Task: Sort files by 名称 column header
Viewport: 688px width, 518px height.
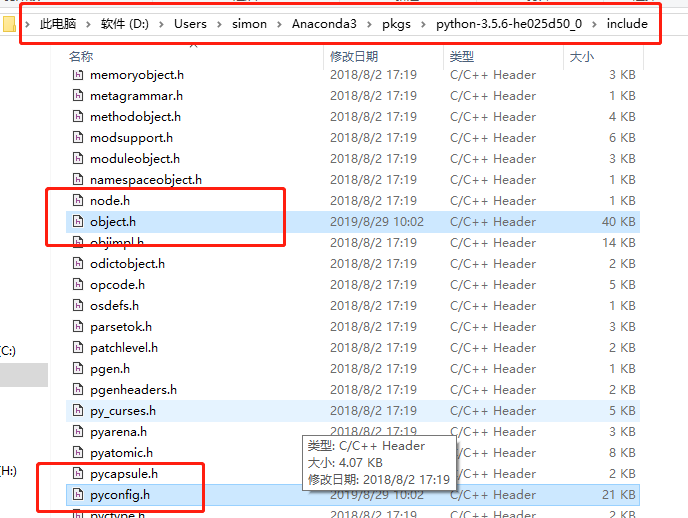Action: click(81, 57)
